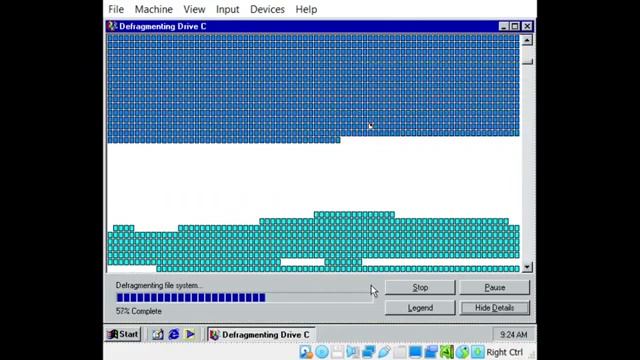The width and height of the screenshot is (640, 360).
Task: Open the View menu
Action: coord(194,9)
